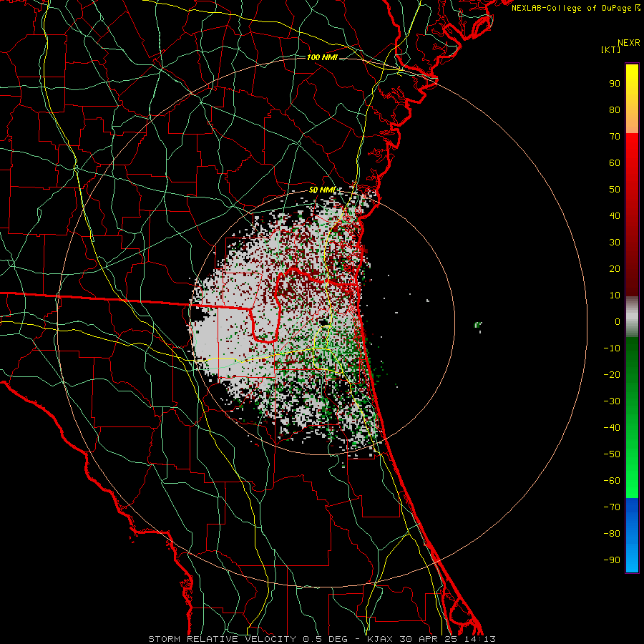Screen dimensions: 644x644
Task: Click the 90 value on velocity scale
Action: point(615,84)
